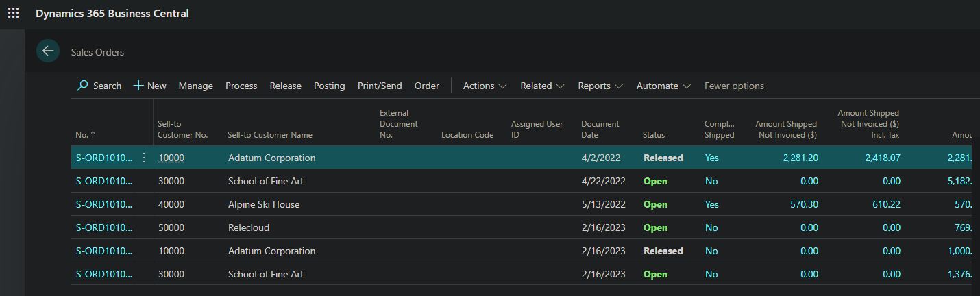The image size is (980, 296).
Task: Click Alpine Ski House name
Action: (264, 204)
